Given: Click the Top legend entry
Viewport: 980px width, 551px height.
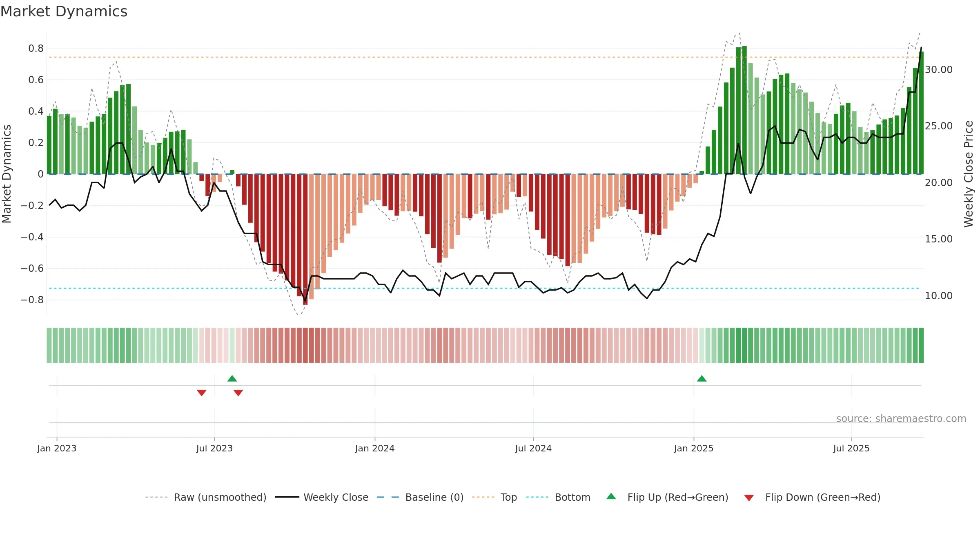Looking at the screenshot, I should tap(494, 497).
